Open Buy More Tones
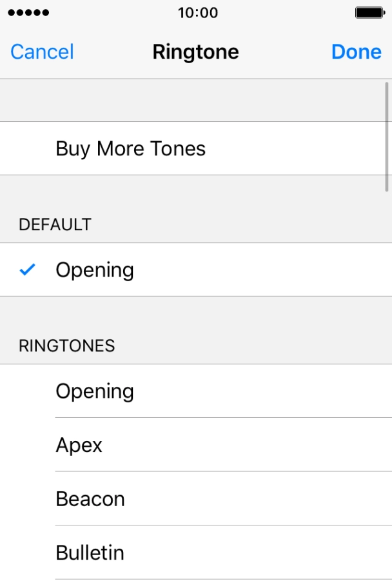This screenshot has width=392, height=588. (130, 148)
